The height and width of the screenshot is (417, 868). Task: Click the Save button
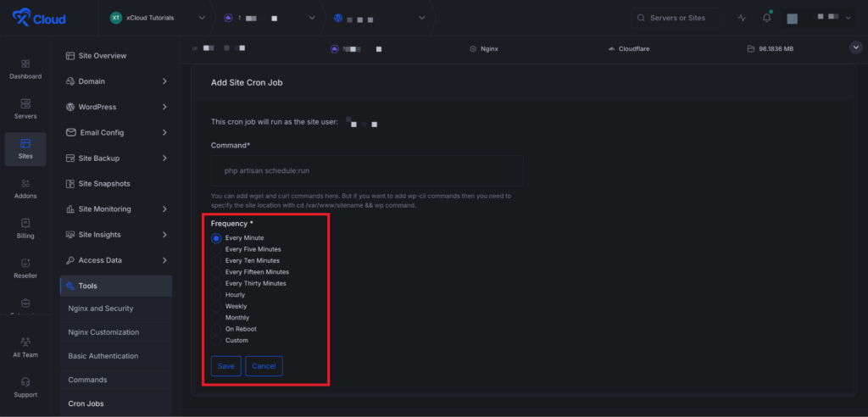225,366
